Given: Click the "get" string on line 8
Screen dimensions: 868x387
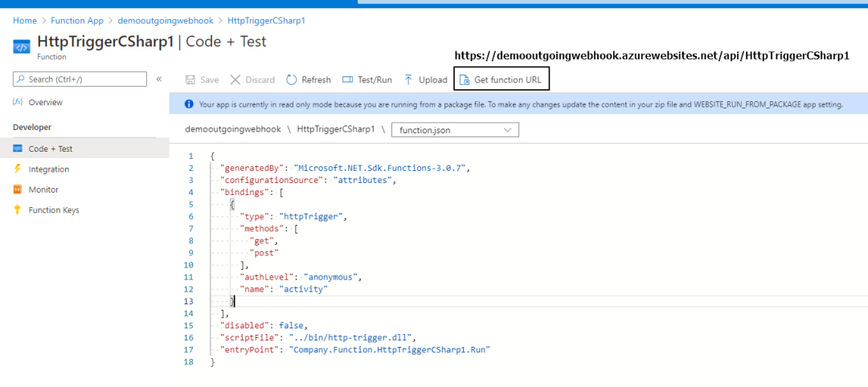Looking at the screenshot, I should click(x=260, y=241).
